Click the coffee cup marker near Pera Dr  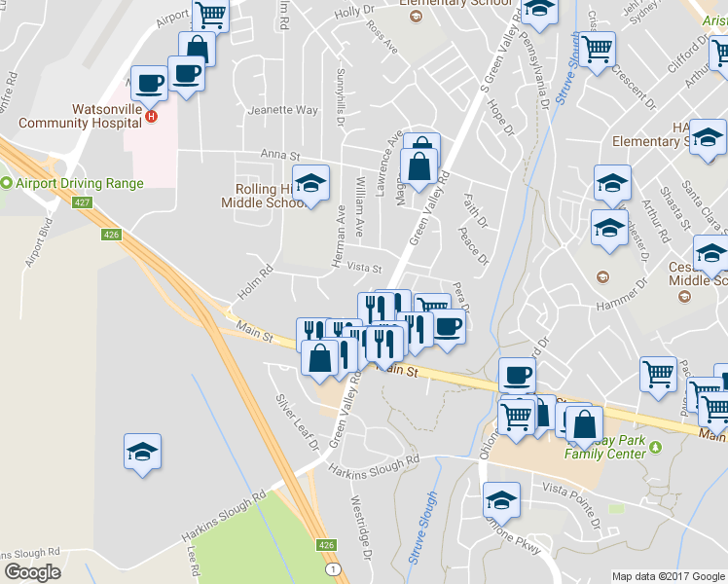447,329
